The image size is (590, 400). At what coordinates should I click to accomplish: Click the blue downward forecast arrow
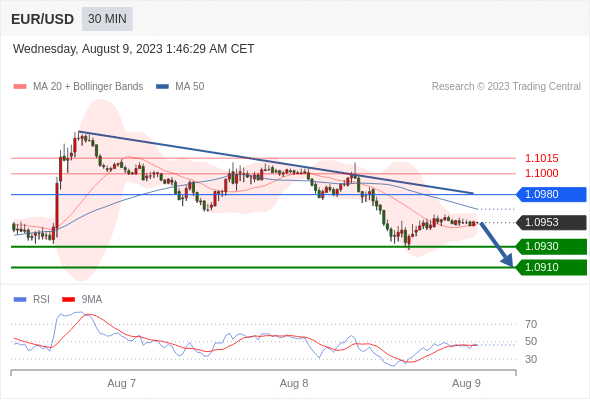497,245
